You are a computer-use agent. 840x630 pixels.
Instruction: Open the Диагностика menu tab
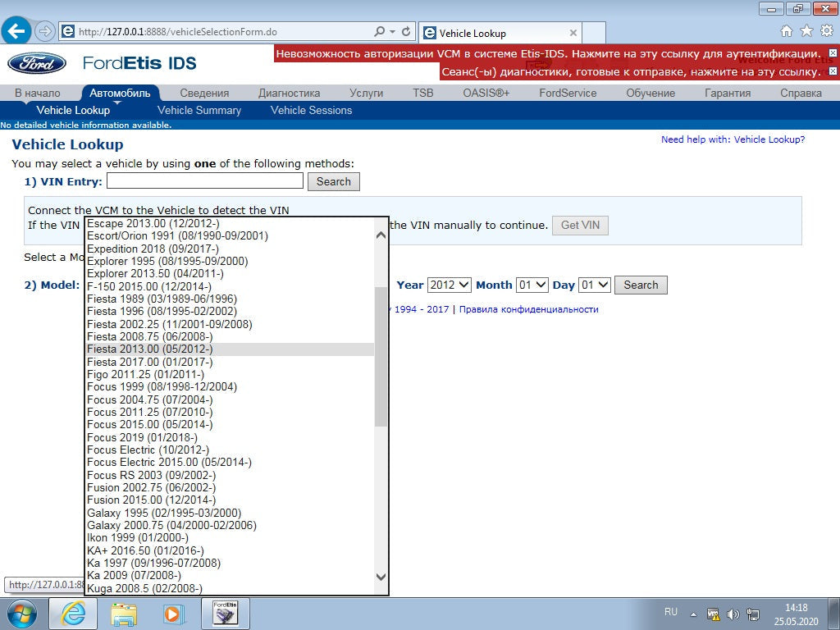tap(289, 93)
